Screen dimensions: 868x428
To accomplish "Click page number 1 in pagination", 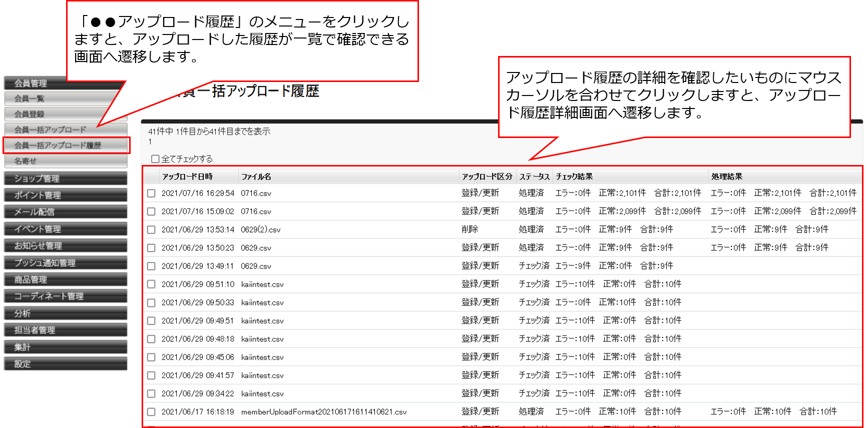I will [x=150, y=142].
